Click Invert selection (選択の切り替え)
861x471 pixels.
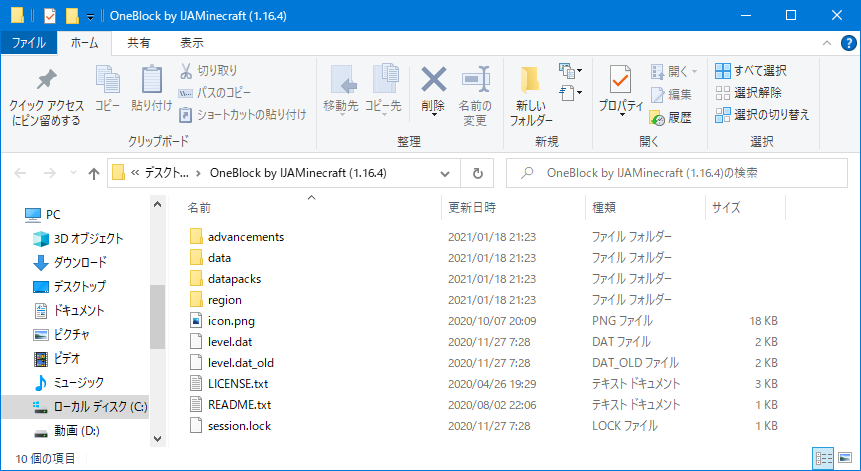[762, 115]
